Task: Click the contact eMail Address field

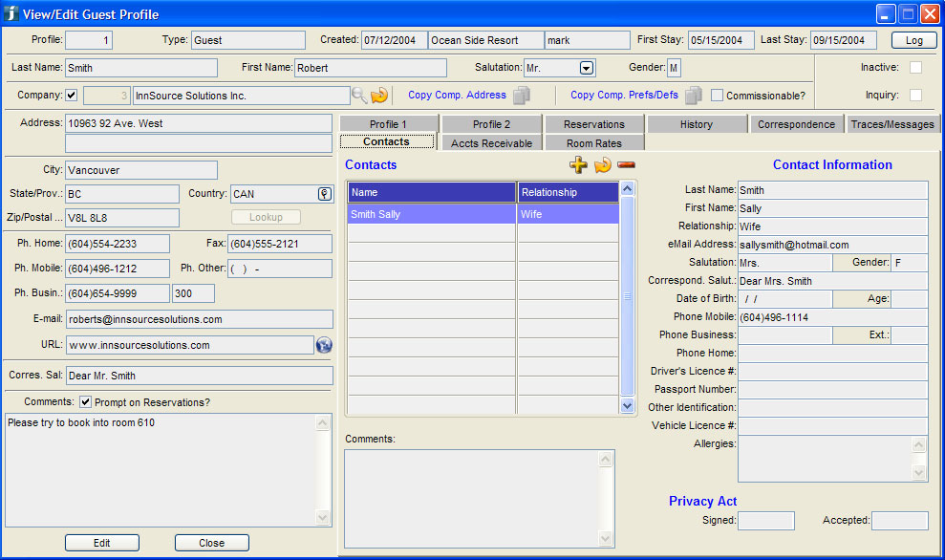Action: coord(833,245)
